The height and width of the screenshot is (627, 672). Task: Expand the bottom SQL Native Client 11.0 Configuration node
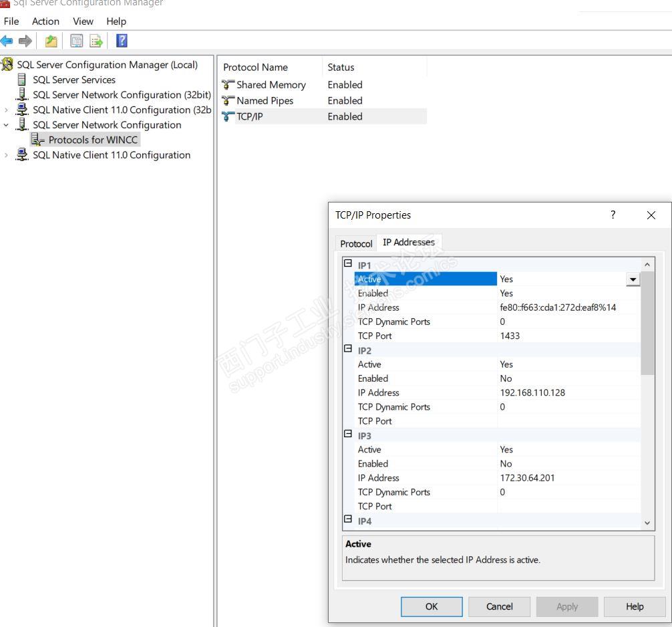pyautogui.click(x=6, y=155)
